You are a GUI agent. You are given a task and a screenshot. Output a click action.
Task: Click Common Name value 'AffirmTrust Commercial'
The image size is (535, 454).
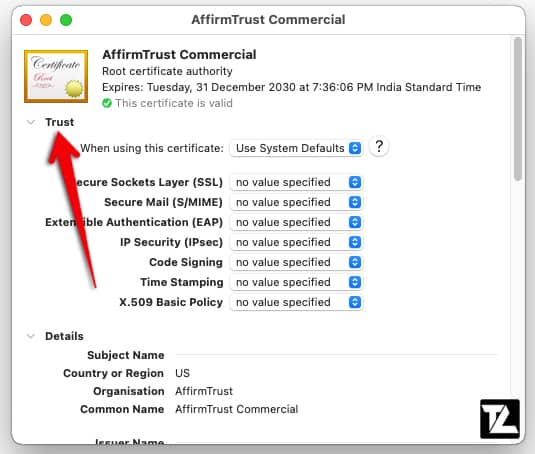[x=236, y=409]
